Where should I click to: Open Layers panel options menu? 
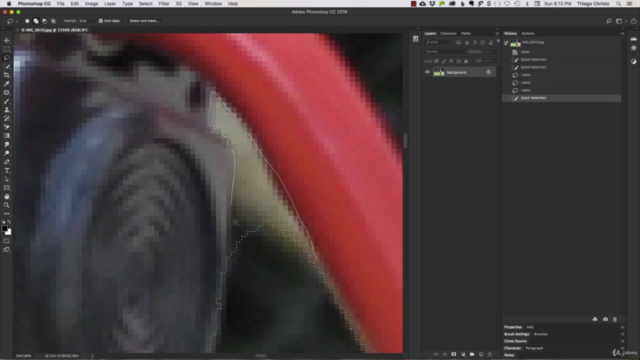tap(497, 33)
